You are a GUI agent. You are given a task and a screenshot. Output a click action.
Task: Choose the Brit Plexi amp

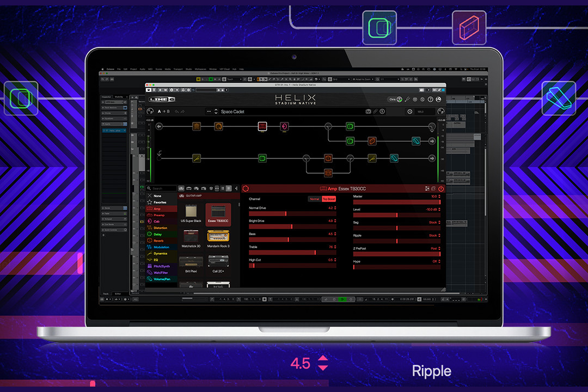(191, 265)
